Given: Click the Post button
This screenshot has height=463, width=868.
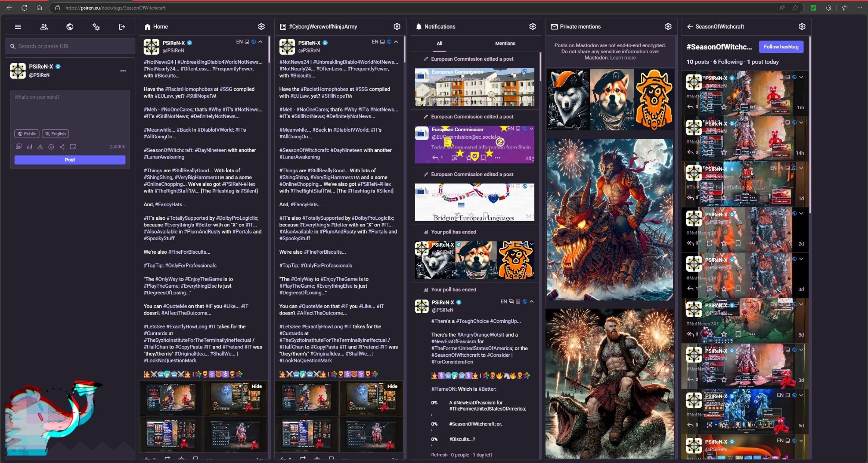Looking at the screenshot, I should click(x=70, y=160).
